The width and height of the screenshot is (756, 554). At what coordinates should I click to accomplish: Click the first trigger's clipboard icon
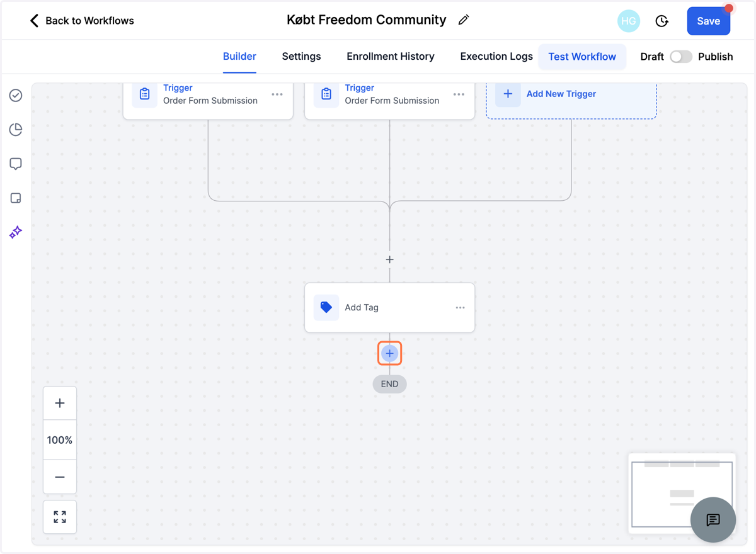(x=145, y=94)
